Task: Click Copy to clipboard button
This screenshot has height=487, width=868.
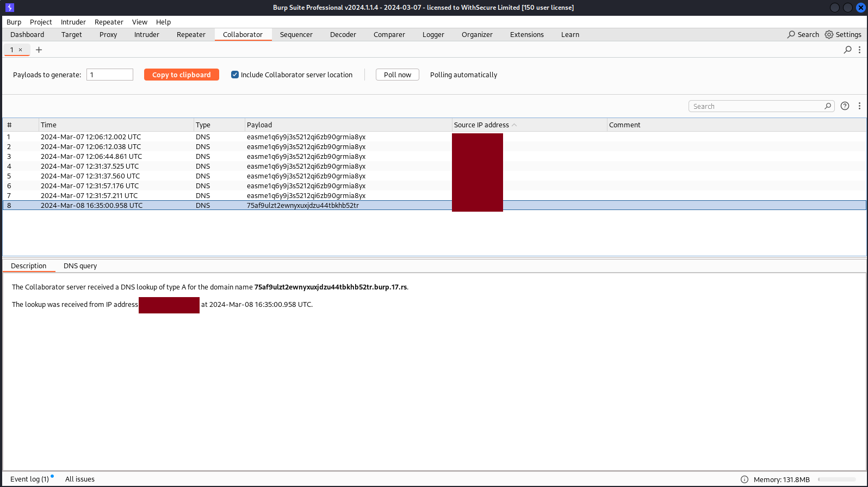Action: pyautogui.click(x=182, y=75)
